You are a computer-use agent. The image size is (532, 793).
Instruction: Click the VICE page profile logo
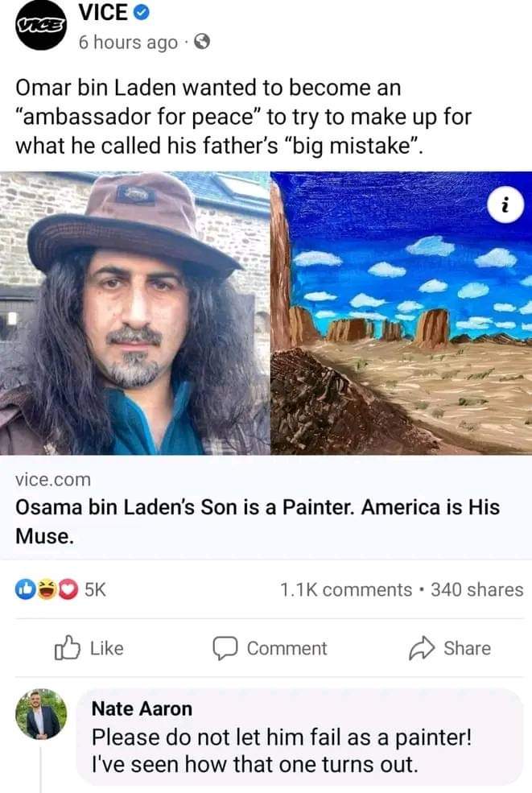[40, 26]
